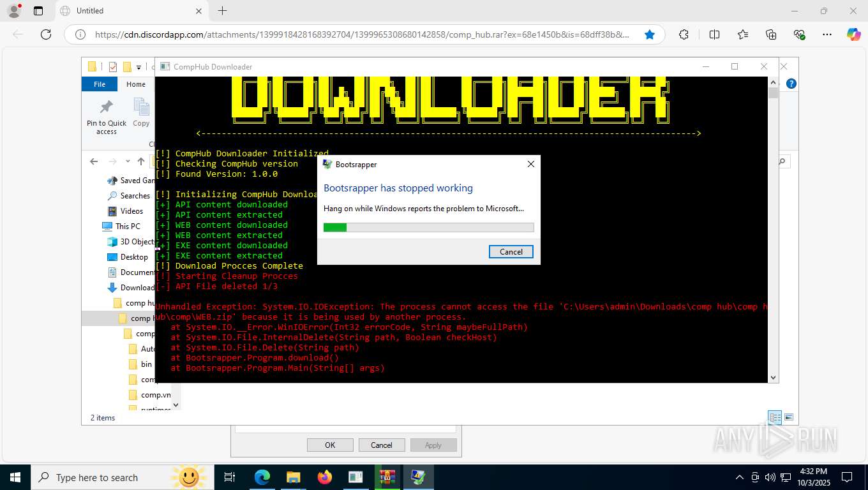Viewport: 868px width, 490px height.
Task: Open the Windows Start menu
Action: [x=15, y=477]
